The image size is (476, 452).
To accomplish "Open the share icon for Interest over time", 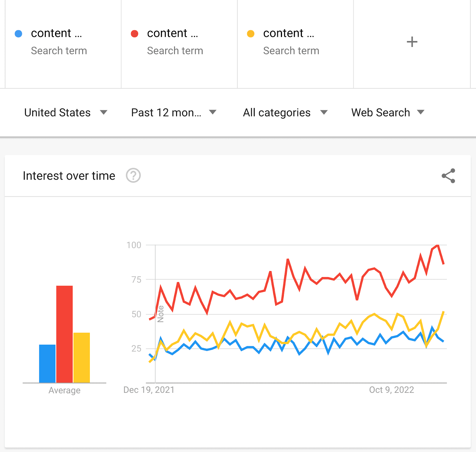I will point(448,176).
